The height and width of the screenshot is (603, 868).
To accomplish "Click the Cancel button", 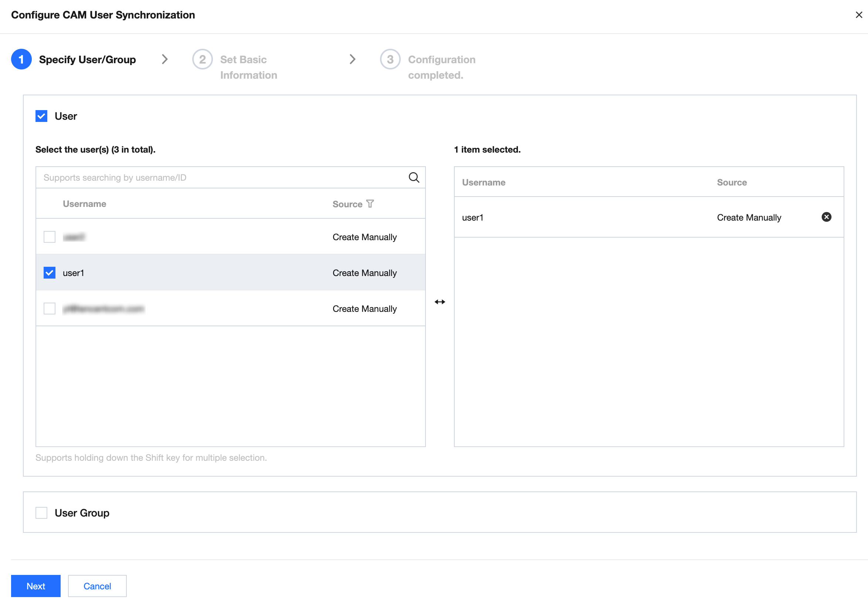I will point(97,586).
